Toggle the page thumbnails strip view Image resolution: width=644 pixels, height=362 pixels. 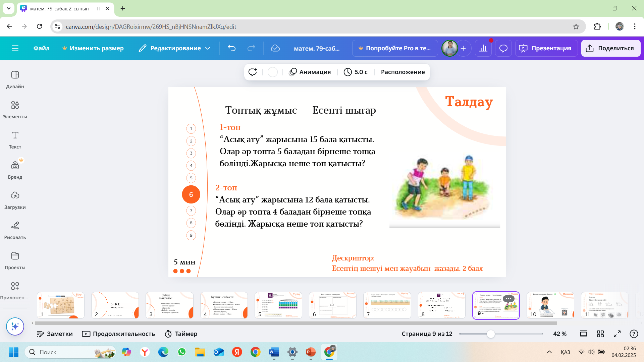pos(584,334)
